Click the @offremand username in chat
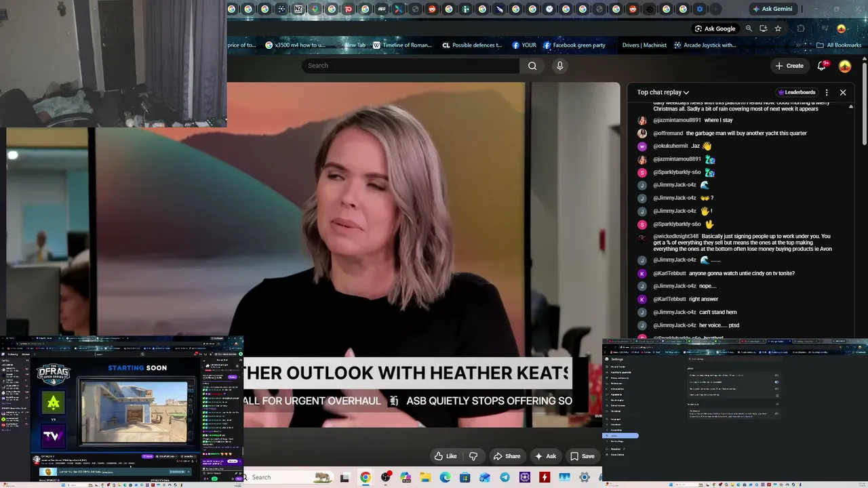Viewport: 868px width, 488px height. 668,134
